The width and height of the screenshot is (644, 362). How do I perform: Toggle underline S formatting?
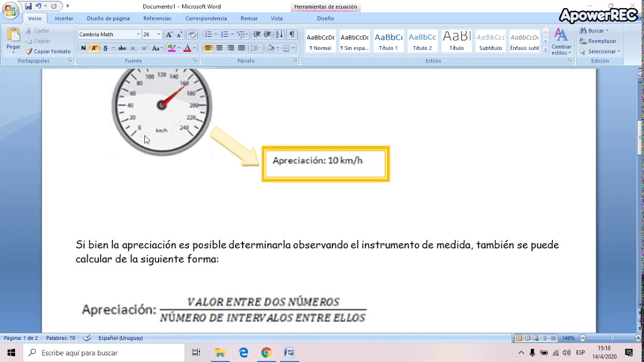pyautogui.click(x=105, y=48)
